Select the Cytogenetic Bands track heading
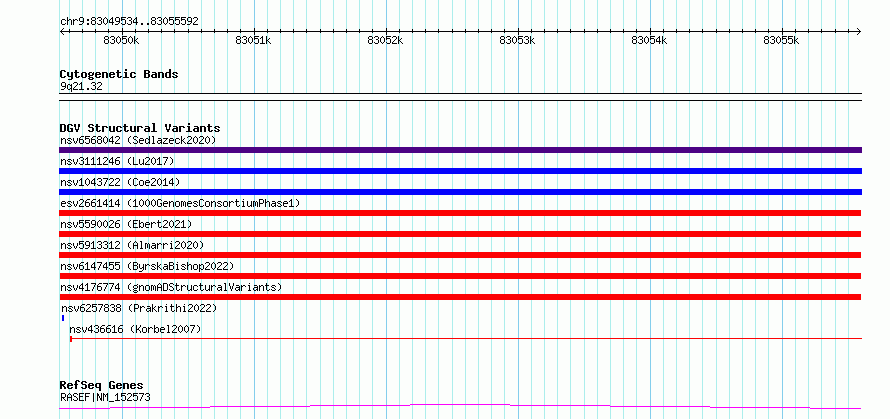This screenshot has height=419, width=890. pyautogui.click(x=119, y=74)
